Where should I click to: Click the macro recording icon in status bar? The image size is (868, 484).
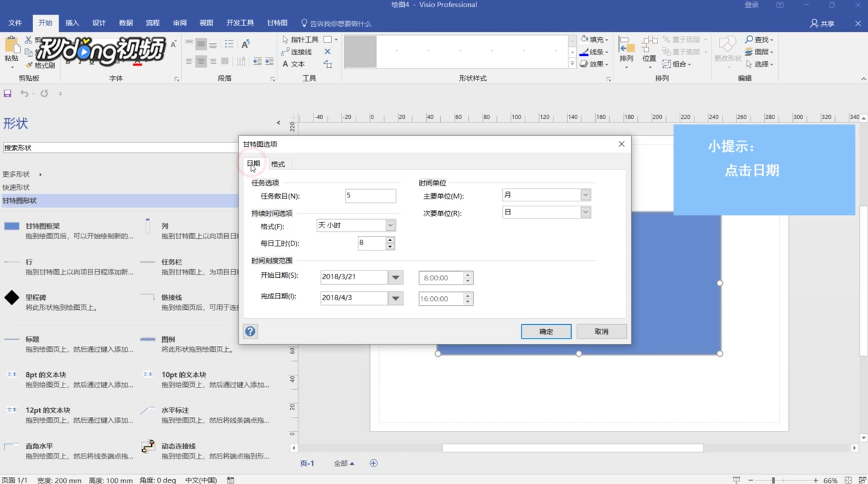tap(231, 480)
